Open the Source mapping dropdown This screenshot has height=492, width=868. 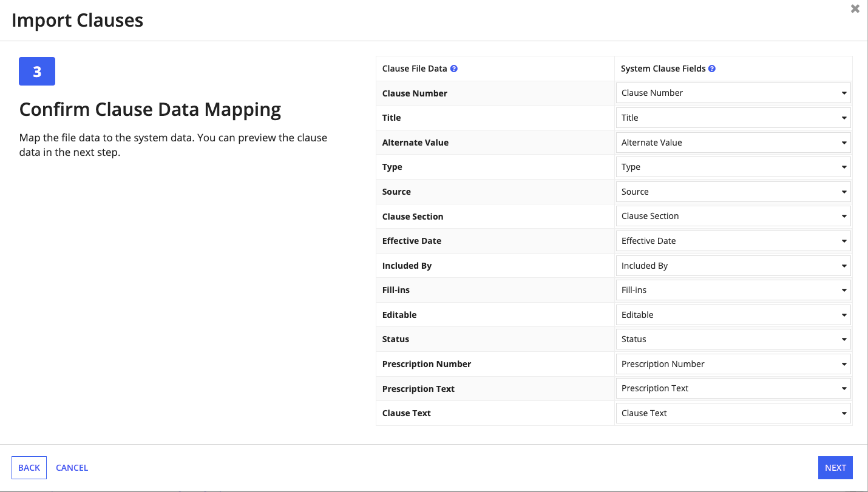pos(733,192)
